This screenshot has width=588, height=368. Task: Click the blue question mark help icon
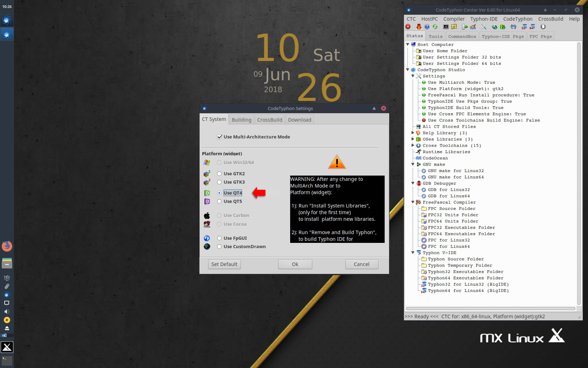point(427,27)
